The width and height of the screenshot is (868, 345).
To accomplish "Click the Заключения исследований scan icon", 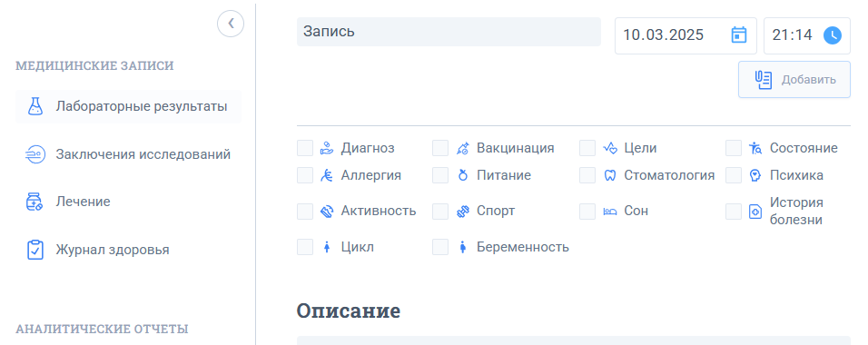I will tap(35, 154).
